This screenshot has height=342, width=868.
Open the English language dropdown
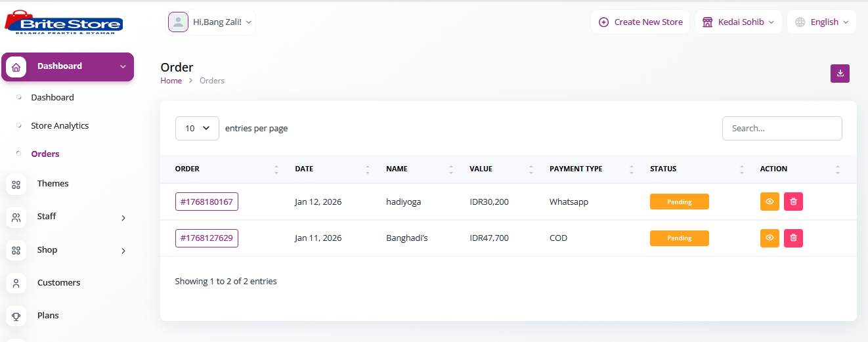821,22
